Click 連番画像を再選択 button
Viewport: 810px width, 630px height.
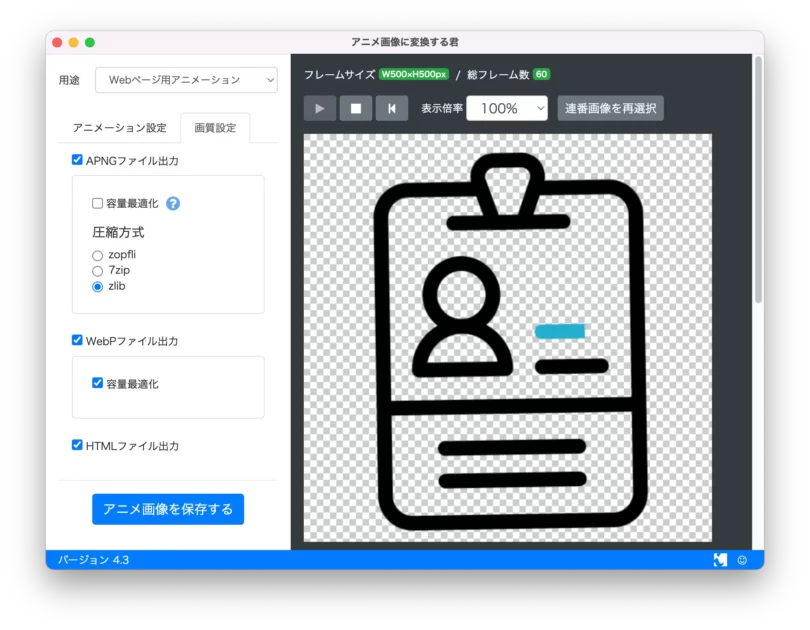pyautogui.click(x=610, y=108)
